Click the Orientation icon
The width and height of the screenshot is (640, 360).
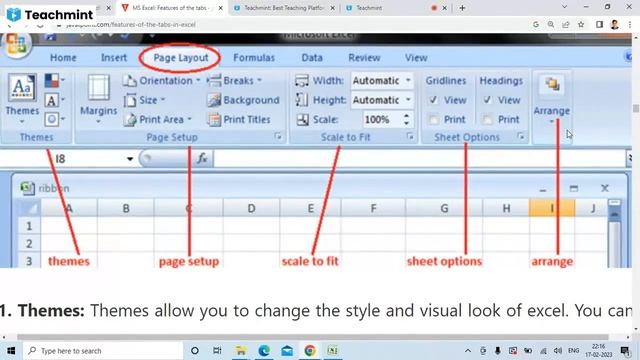[x=130, y=81]
